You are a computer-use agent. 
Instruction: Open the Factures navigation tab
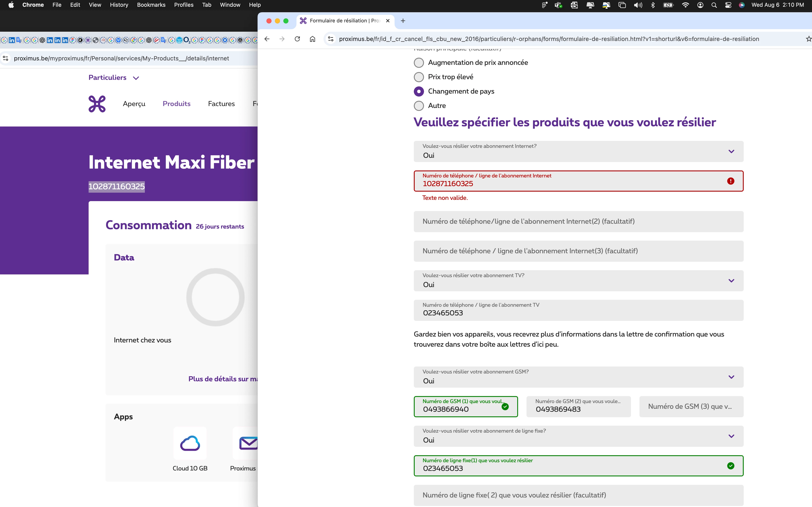[x=221, y=104]
